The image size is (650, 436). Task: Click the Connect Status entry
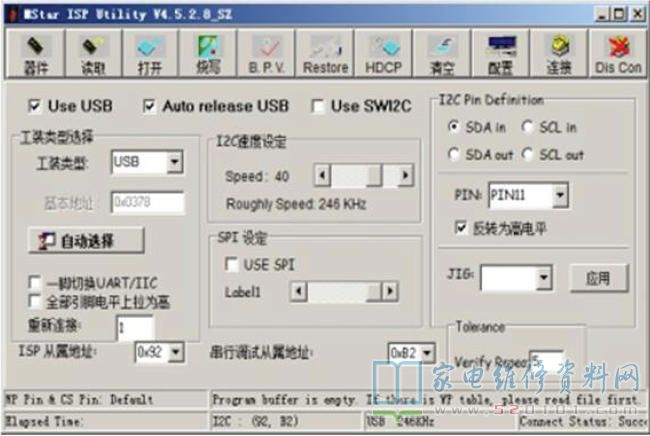(583, 421)
